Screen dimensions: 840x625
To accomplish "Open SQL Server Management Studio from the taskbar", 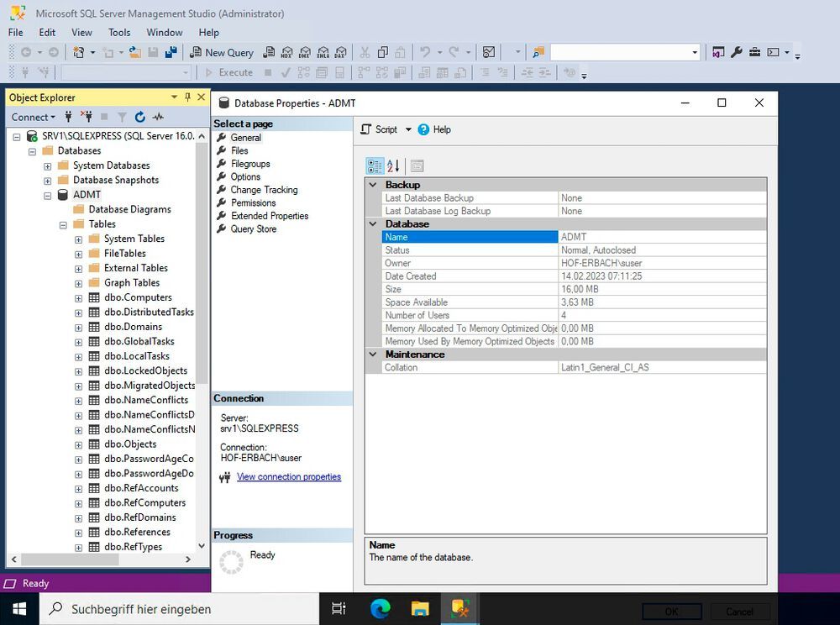I will pyautogui.click(x=459, y=608).
